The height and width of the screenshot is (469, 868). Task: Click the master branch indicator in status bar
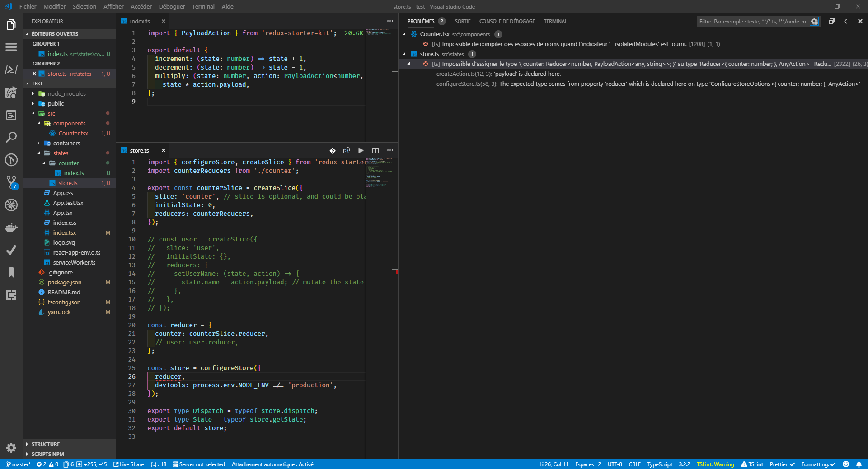tap(18, 464)
